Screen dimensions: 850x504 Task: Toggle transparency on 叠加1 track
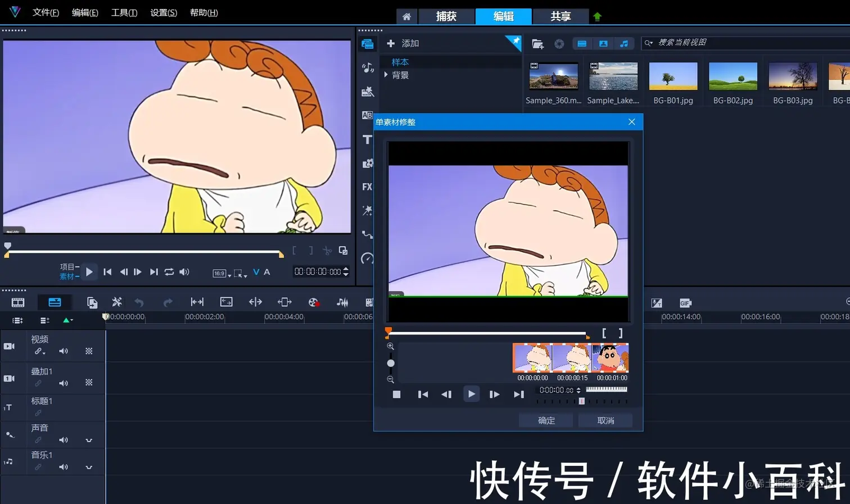[x=89, y=383]
